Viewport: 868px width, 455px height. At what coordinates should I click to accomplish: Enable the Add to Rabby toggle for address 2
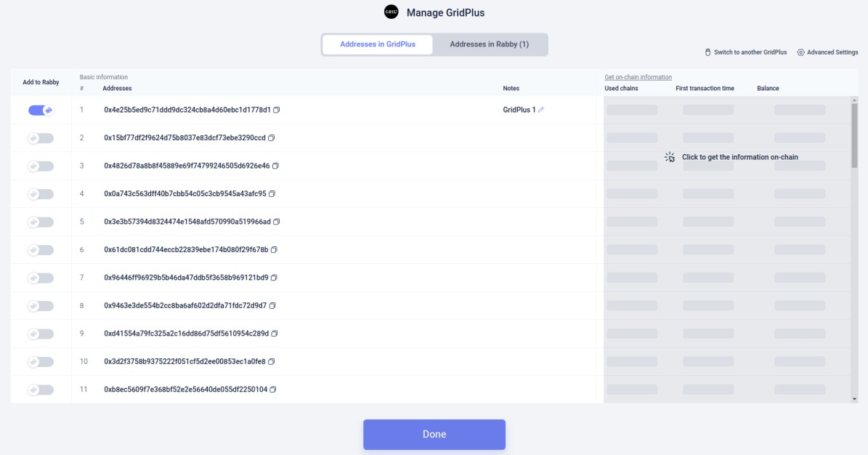41,137
